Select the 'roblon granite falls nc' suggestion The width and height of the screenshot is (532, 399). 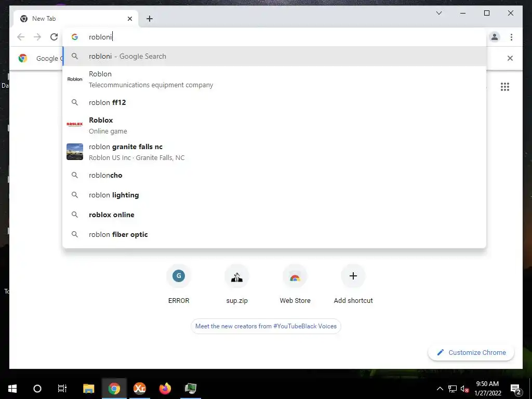click(274, 152)
